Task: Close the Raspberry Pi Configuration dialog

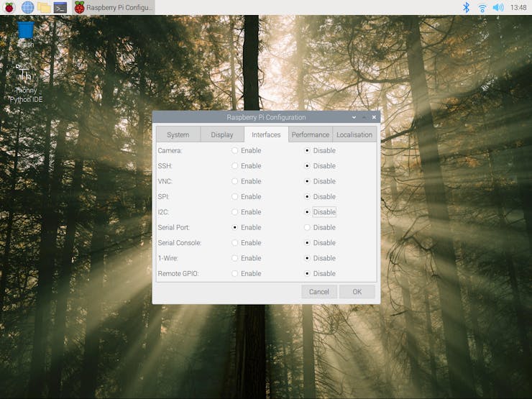Action: [374, 117]
